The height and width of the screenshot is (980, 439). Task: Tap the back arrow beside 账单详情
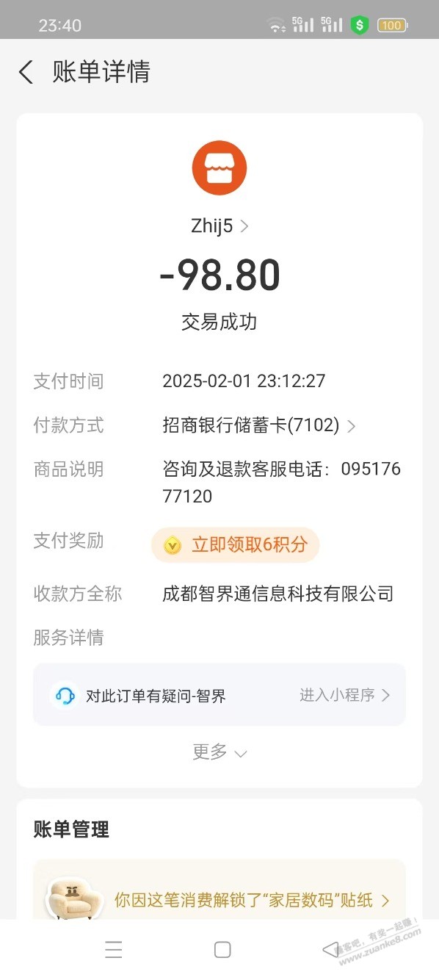coord(26,72)
